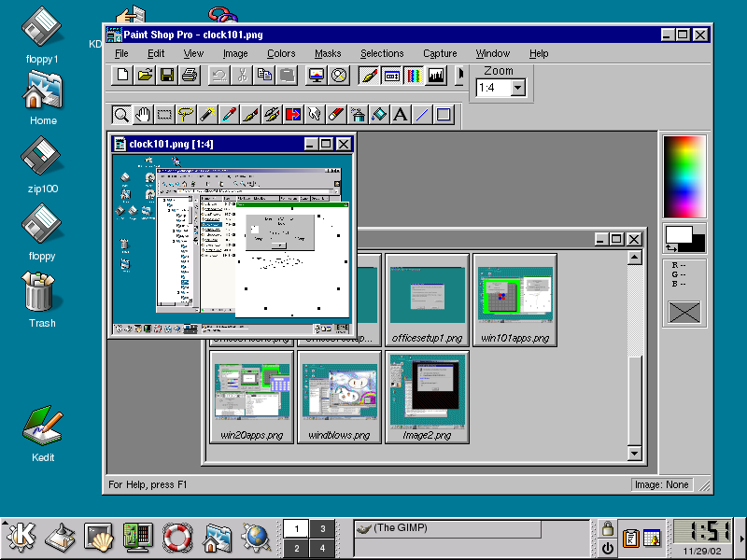Open the Image menu
Screen dimensions: 747x560
point(235,53)
